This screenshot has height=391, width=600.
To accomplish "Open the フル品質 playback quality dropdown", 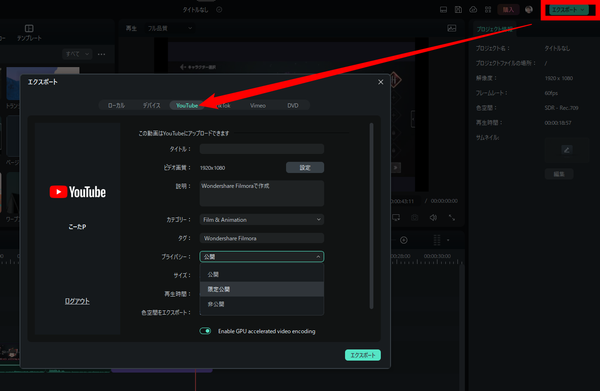I will [170, 28].
